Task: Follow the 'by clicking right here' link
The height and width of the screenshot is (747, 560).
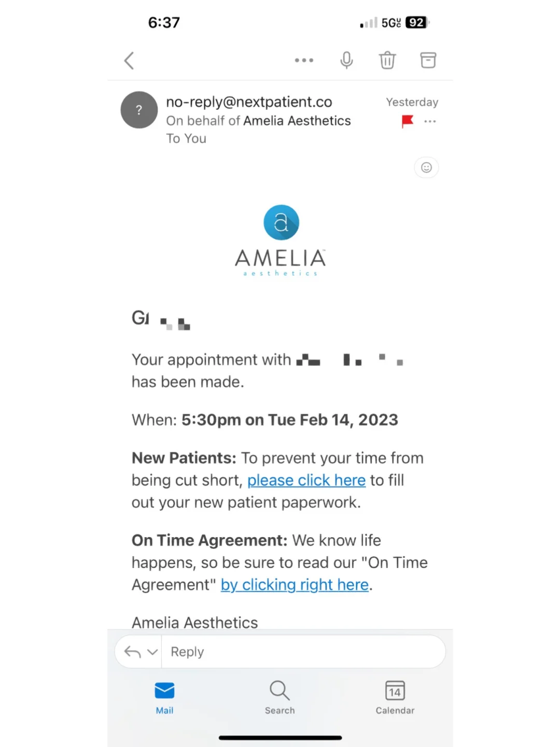Action: coord(295,585)
